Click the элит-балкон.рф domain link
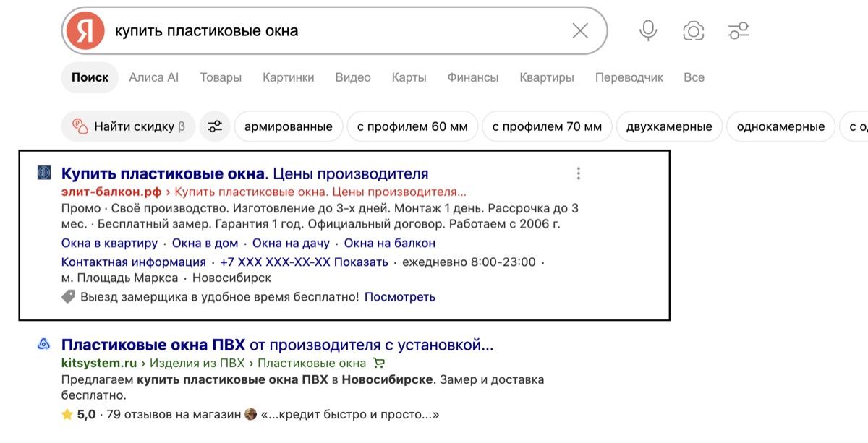This screenshot has height=443, width=868. (x=112, y=192)
